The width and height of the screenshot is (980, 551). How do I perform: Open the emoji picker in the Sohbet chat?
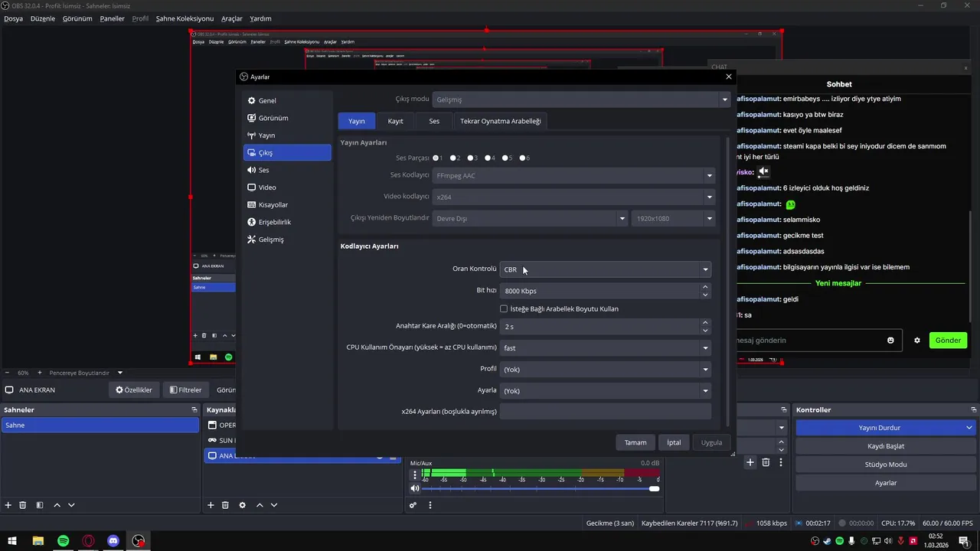point(890,341)
